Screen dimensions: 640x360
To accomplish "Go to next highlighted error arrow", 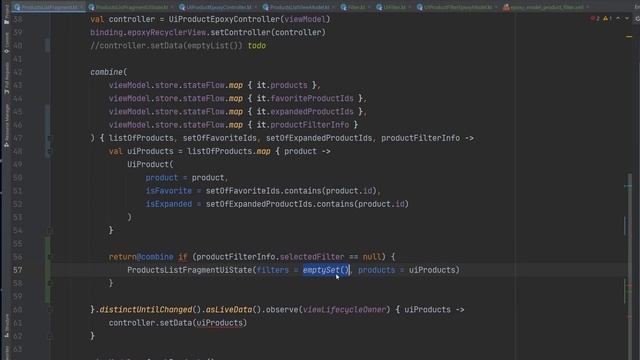I will (x=627, y=18).
